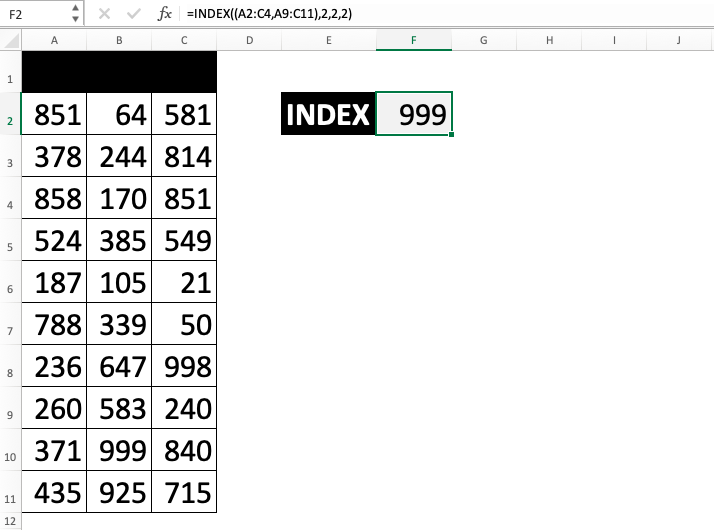Select row 10 header
Image resolution: width=714 pixels, height=530 pixels.
[10, 450]
